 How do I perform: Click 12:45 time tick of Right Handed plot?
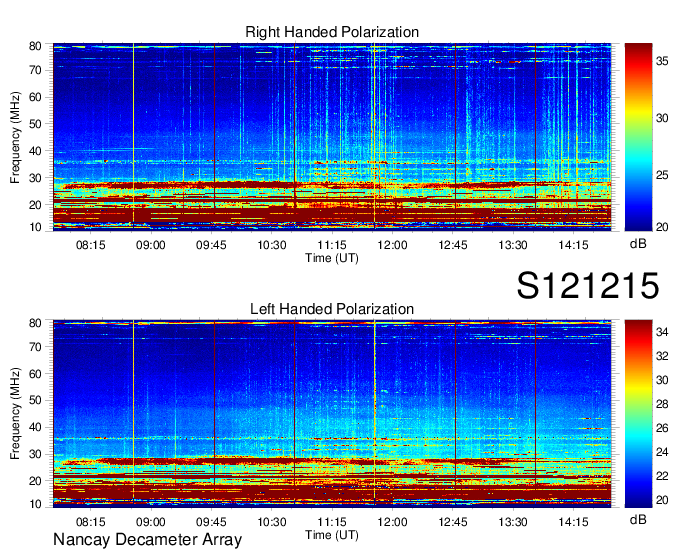[453, 245]
